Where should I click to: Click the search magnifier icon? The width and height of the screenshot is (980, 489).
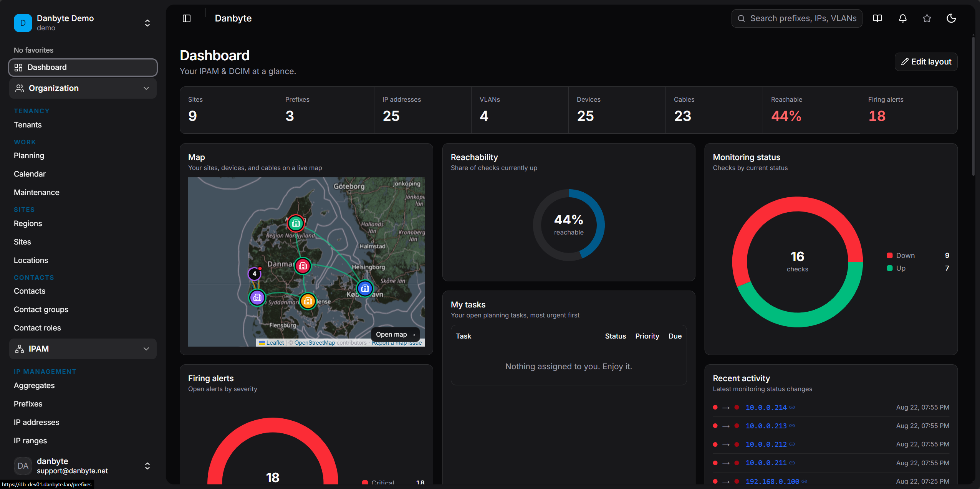pos(742,18)
